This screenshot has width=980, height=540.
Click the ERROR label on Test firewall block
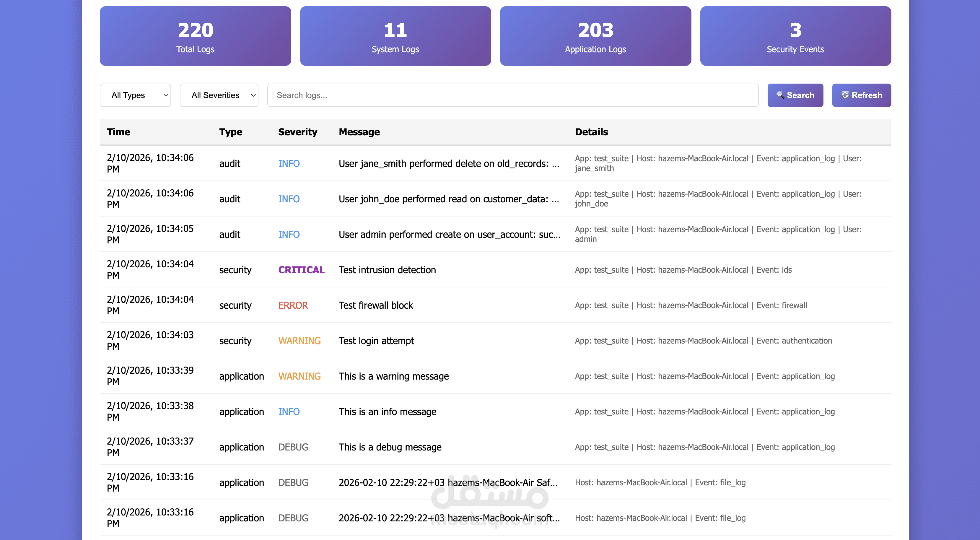pyautogui.click(x=293, y=305)
